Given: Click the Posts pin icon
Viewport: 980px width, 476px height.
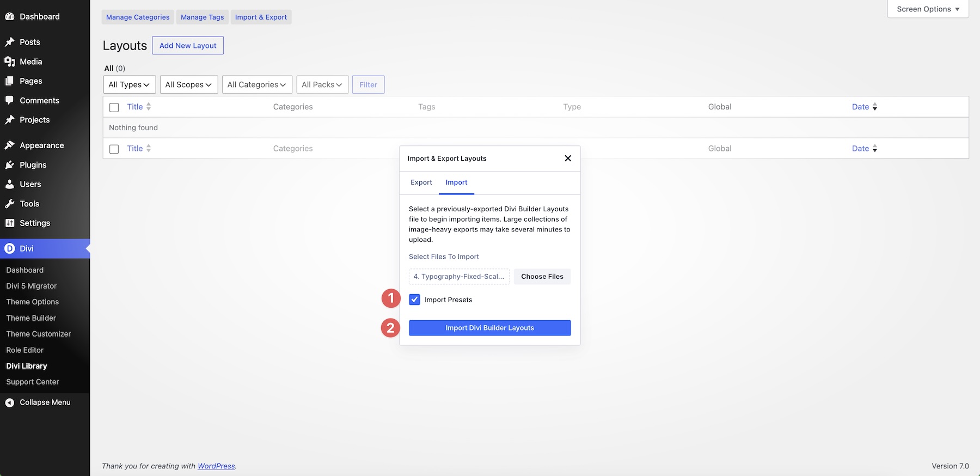Looking at the screenshot, I should (10, 42).
